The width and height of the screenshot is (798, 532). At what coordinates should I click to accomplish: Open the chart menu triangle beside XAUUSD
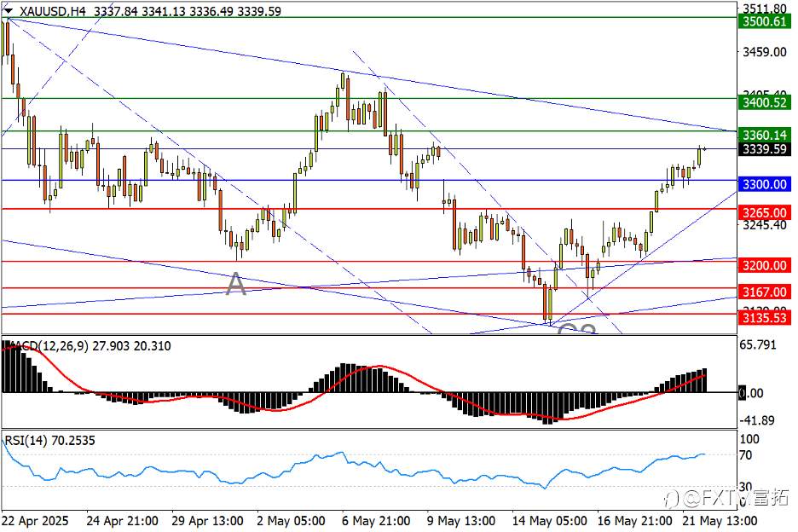(9, 10)
